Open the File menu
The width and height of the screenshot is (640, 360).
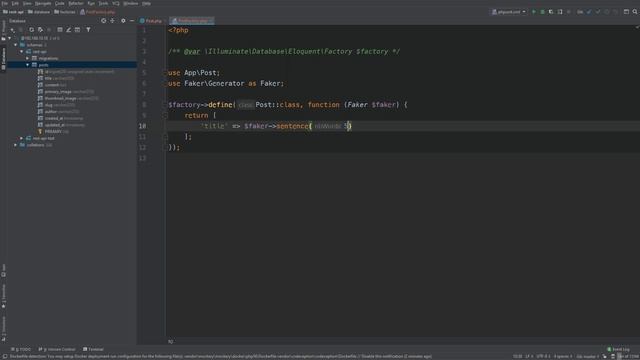pos(4,3)
